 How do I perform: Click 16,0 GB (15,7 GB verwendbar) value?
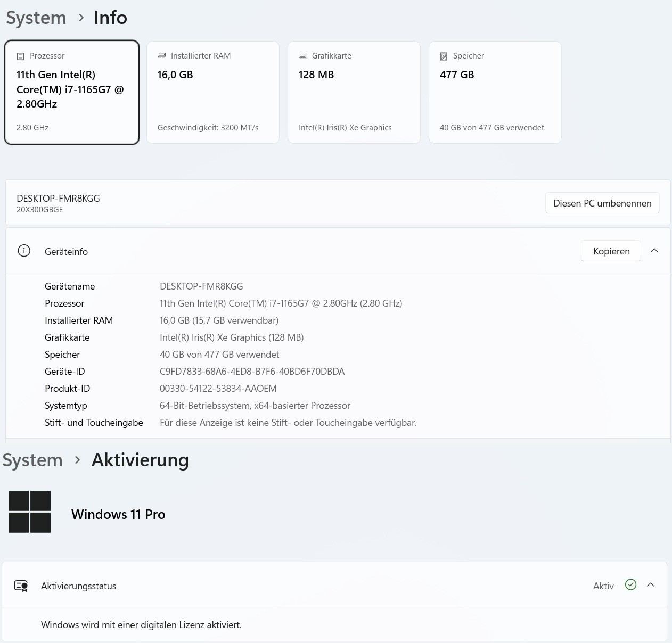[219, 320]
